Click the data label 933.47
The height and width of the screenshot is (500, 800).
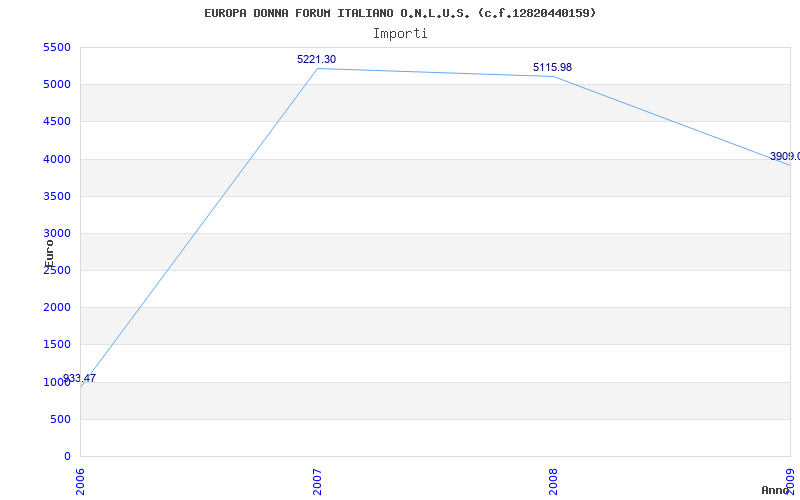[79, 379]
